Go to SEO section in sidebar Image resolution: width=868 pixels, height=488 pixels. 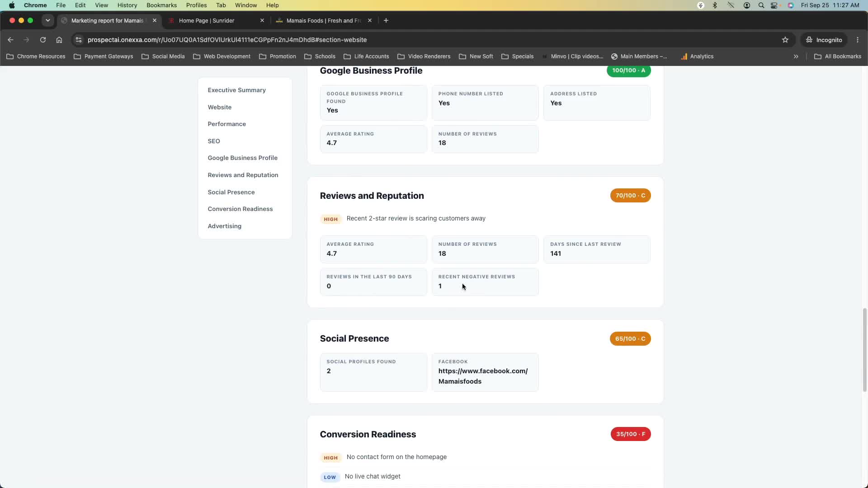pos(214,141)
